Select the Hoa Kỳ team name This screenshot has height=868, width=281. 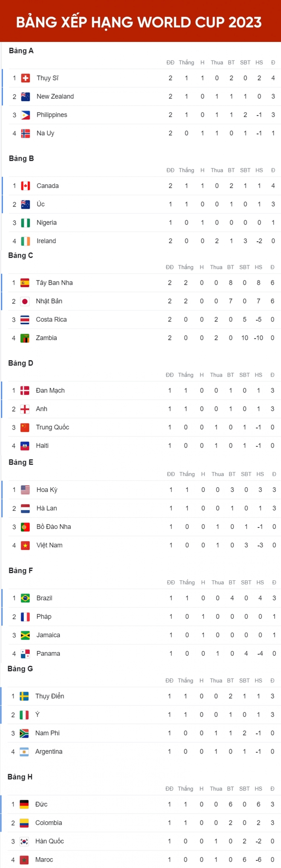click(x=47, y=490)
